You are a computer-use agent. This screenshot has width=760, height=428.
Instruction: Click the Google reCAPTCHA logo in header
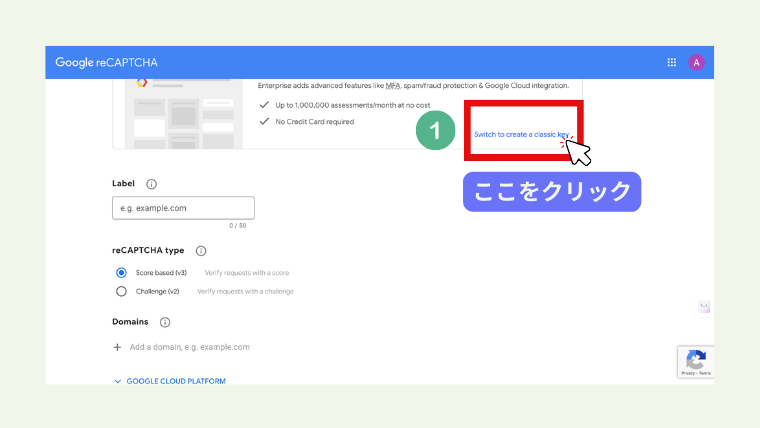pos(106,62)
